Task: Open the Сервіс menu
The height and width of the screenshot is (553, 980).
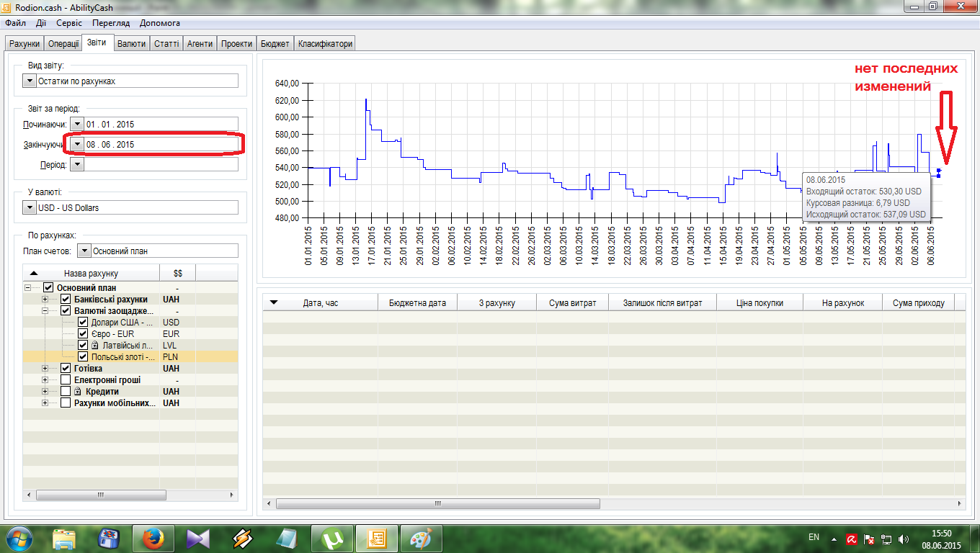Action: tap(68, 23)
